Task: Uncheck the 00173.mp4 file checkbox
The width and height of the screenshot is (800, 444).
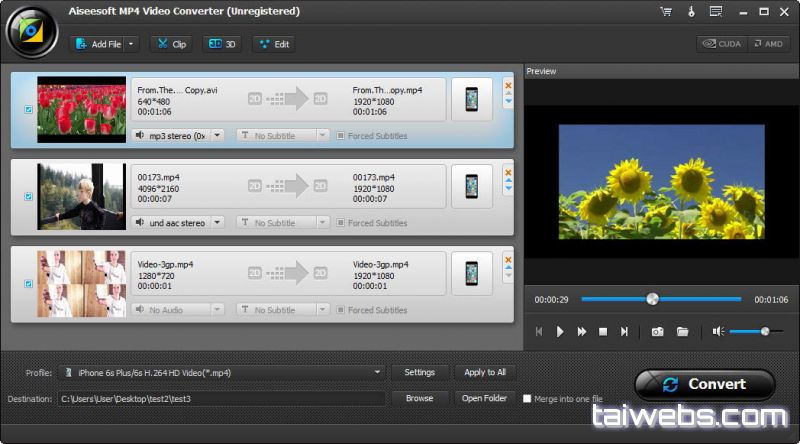Action: [x=28, y=197]
